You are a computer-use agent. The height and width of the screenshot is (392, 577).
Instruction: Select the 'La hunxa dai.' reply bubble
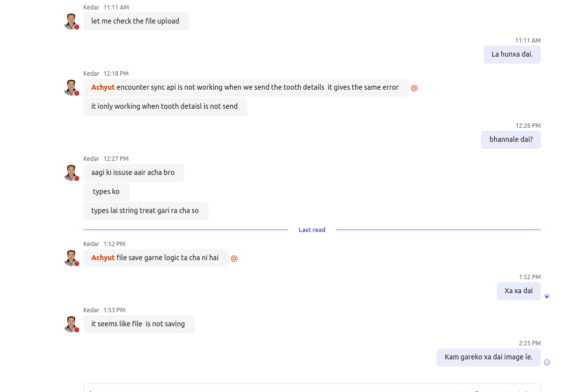[512, 54]
